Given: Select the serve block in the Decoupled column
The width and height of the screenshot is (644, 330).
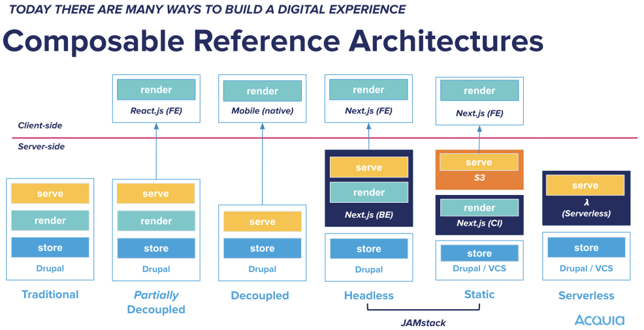Looking at the screenshot, I should click(x=263, y=222).
